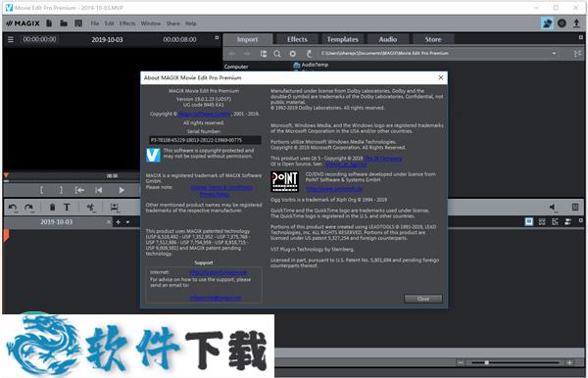Click the highlighted bird icon in top-right toolbar
Viewport: 588px width, 378px height.
pyautogui.click(x=547, y=24)
